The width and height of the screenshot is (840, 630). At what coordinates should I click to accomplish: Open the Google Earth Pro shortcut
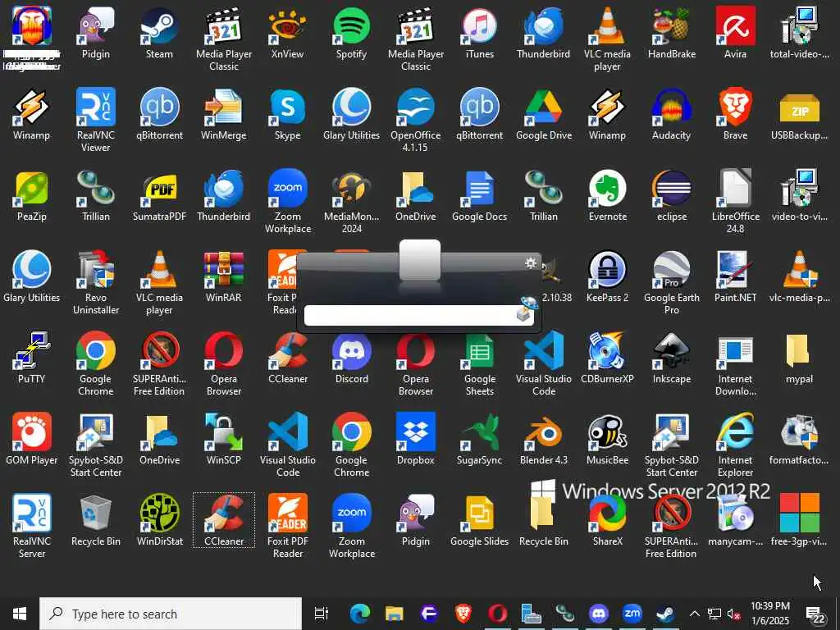[671, 283]
